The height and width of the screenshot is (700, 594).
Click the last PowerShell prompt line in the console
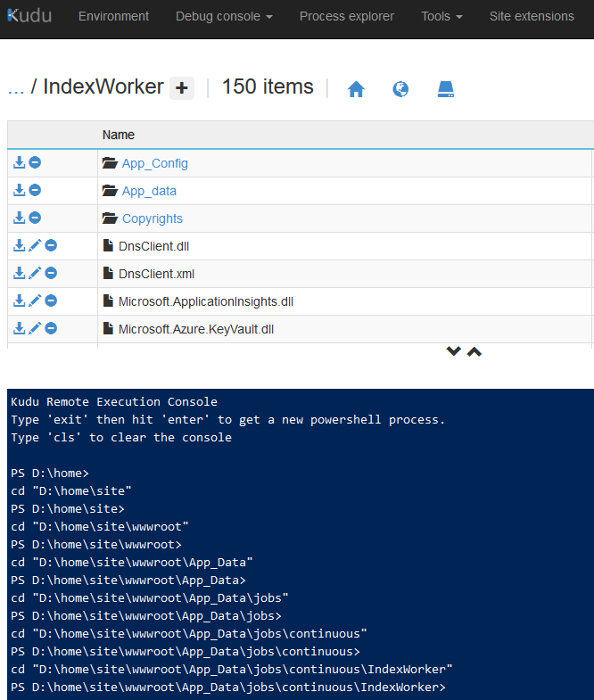click(228, 687)
